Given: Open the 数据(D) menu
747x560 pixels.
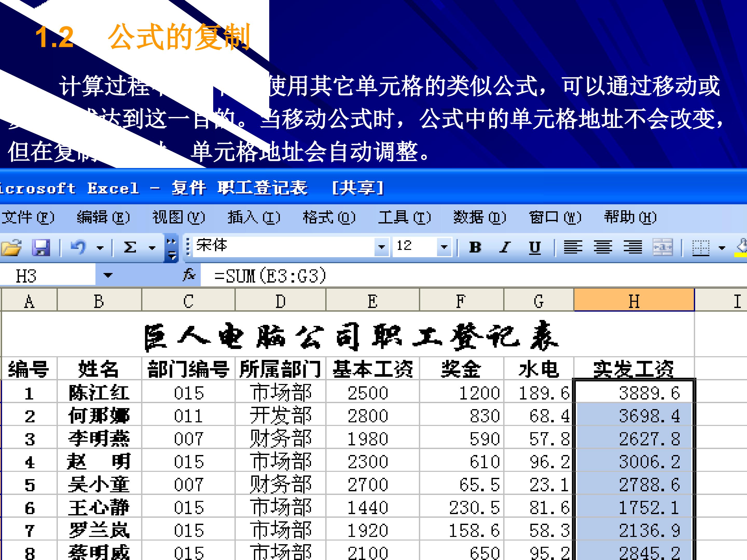Looking at the screenshot, I should [x=480, y=217].
